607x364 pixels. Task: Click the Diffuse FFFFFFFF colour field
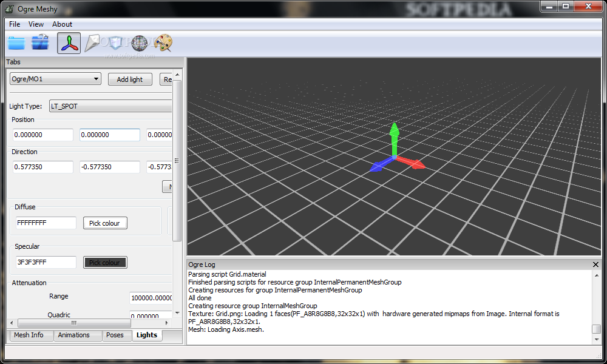coord(46,223)
